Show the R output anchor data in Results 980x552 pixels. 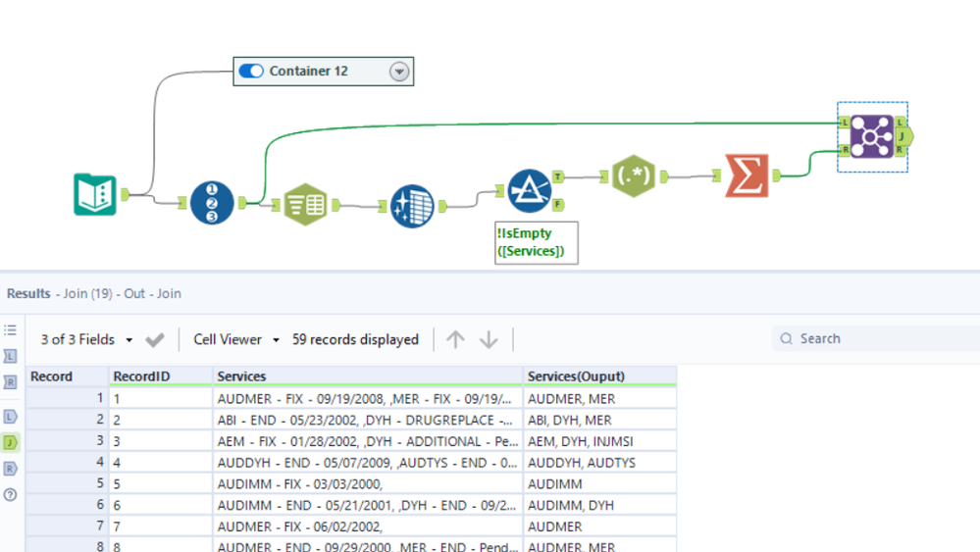tap(10, 469)
